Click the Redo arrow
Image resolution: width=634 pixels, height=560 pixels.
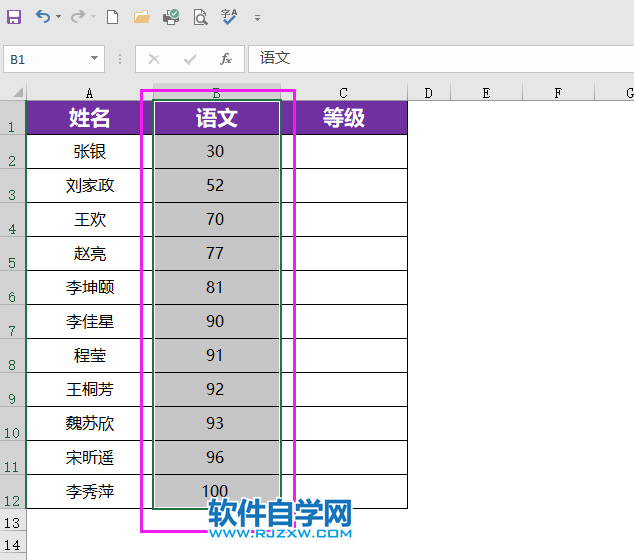coord(78,17)
